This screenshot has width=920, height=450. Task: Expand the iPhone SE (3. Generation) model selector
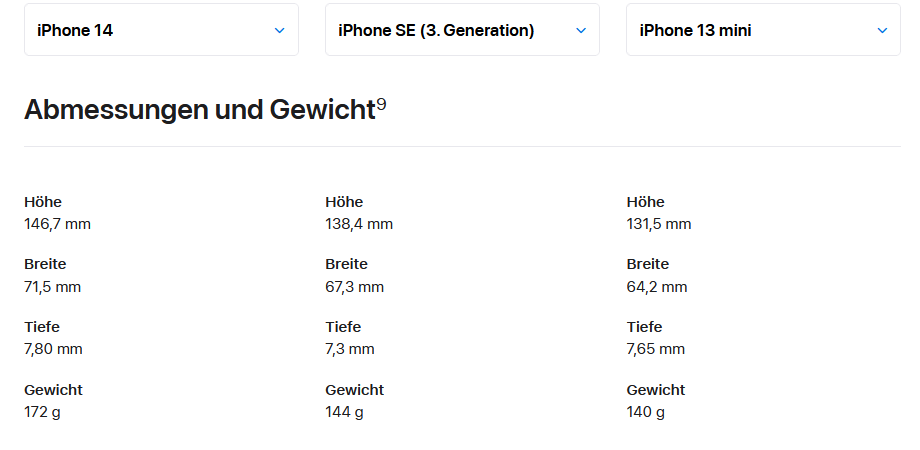pyautogui.click(x=462, y=30)
